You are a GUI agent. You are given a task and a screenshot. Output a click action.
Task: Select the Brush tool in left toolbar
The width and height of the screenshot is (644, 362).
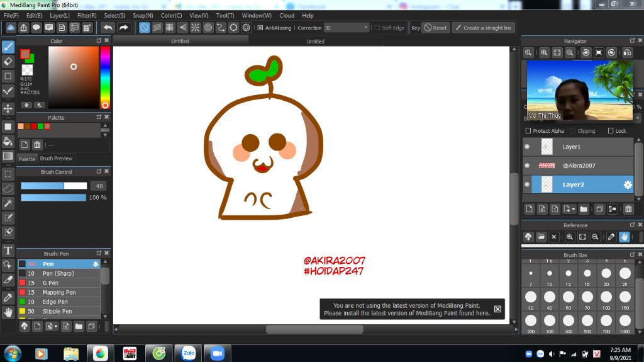[x=8, y=47]
